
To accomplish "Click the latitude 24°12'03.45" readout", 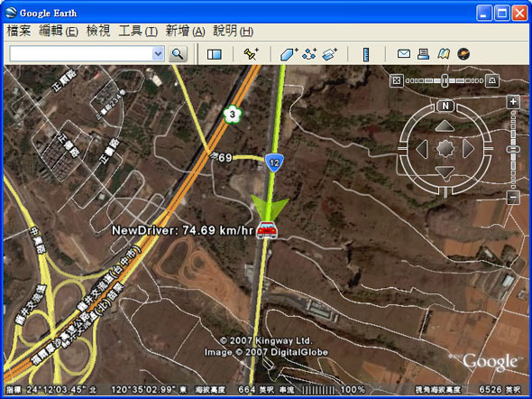I will coord(58,390).
